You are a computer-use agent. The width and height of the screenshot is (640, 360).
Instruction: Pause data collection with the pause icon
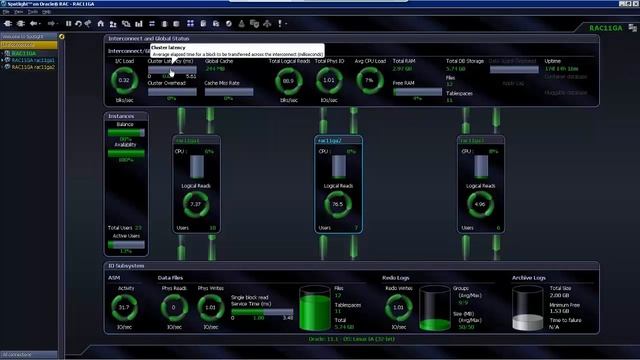point(69,24)
